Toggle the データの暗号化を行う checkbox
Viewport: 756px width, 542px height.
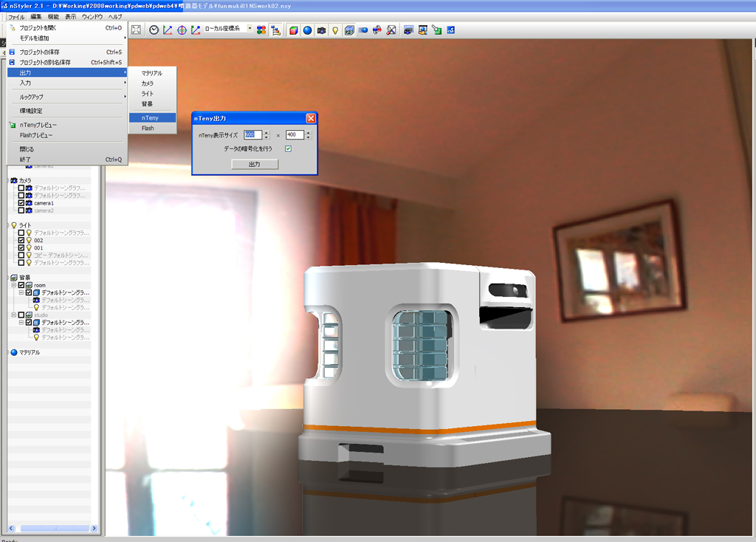[289, 149]
